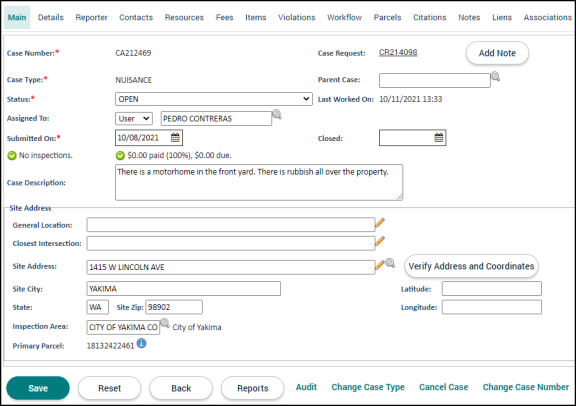The width and height of the screenshot is (576, 406).
Task: Click the Add Note button
Action: 497,53
